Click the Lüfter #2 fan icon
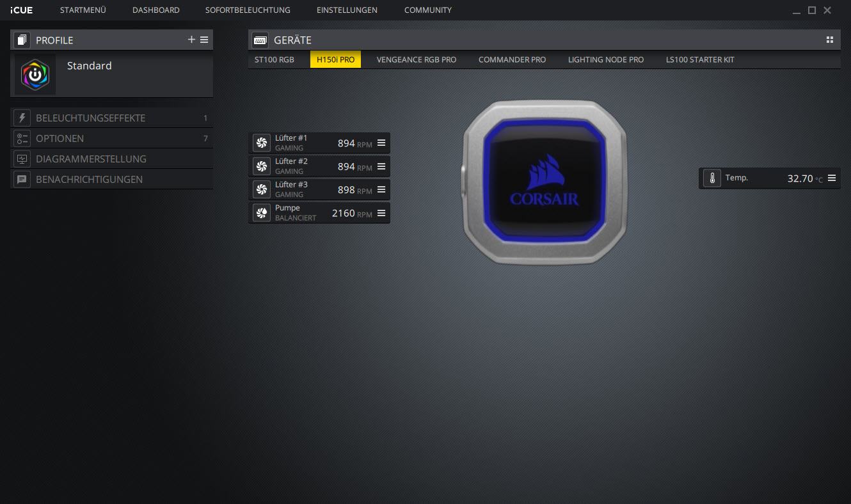851x504 pixels. coord(261,166)
